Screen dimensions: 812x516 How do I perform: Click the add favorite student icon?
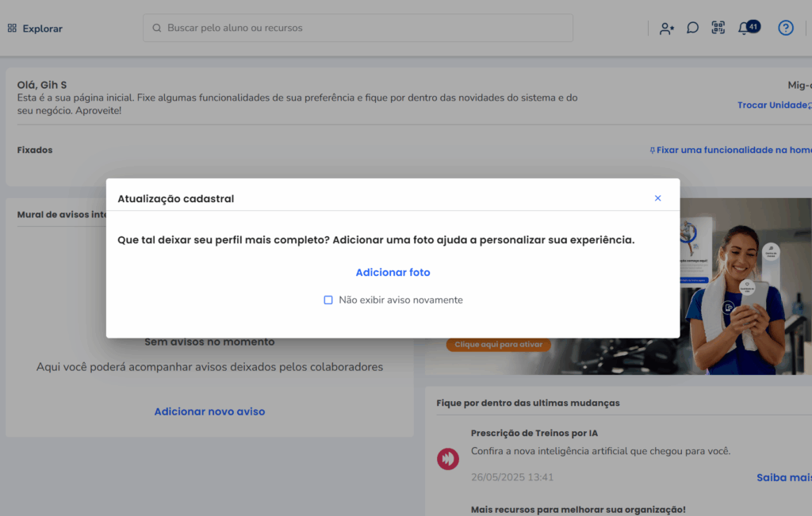[666, 29]
